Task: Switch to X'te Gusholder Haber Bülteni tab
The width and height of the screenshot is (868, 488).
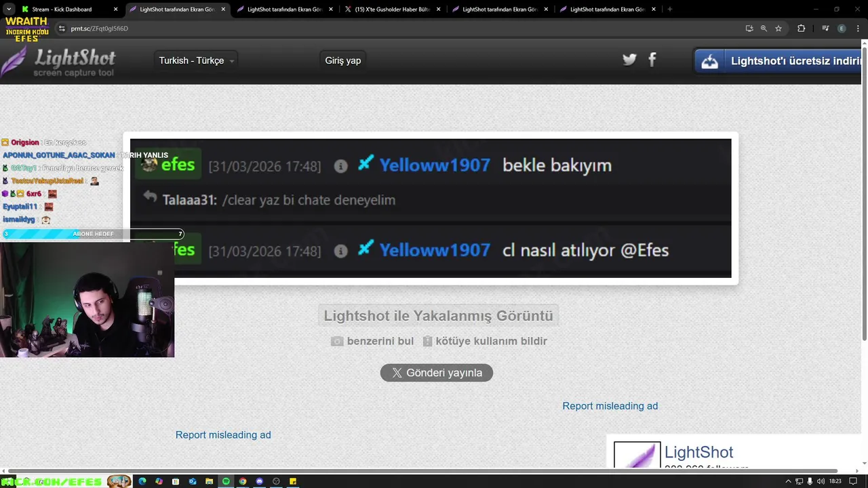Action: click(x=393, y=9)
